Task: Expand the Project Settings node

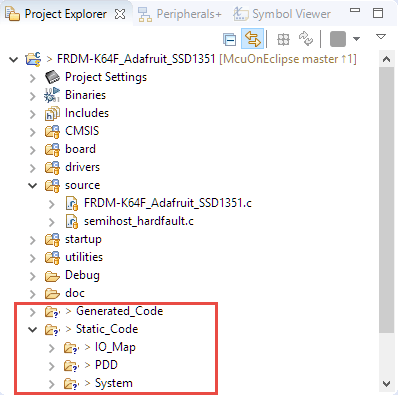Action: click(x=33, y=78)
